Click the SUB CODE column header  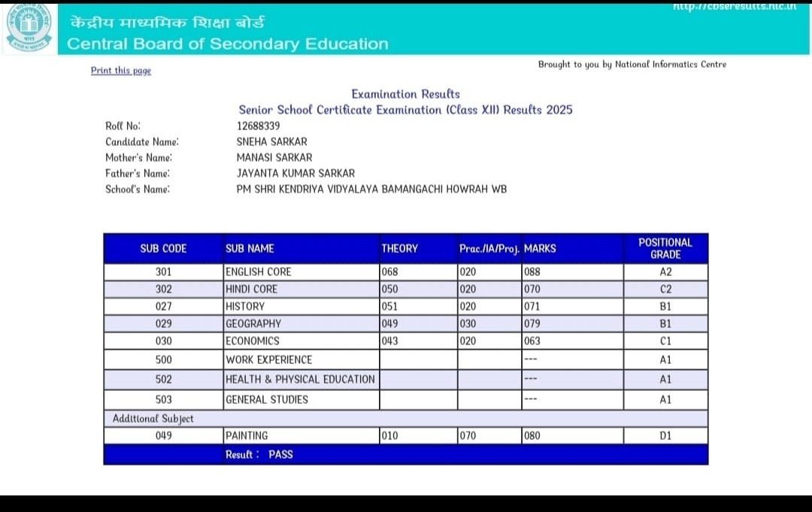pyautogui.click(x=163, y=248)
